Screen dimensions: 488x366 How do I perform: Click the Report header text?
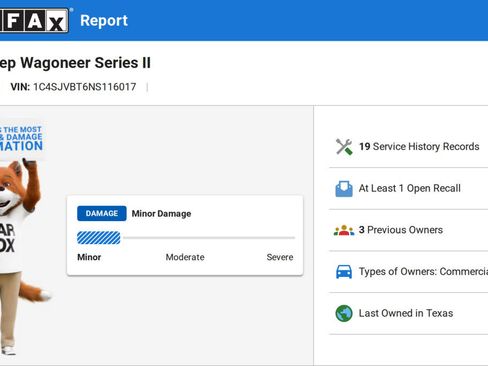pos(104,21)
